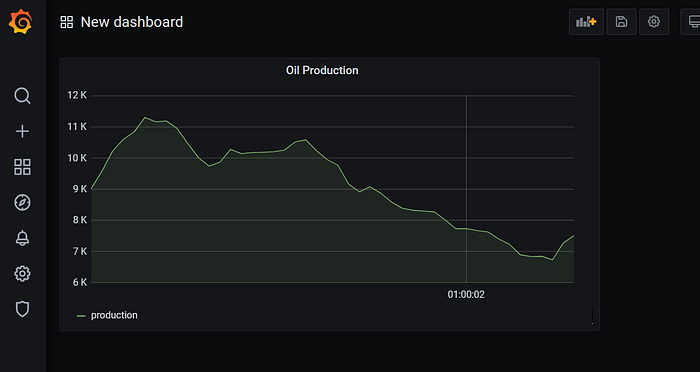Open the Configuration gear in sidebar
The height and width of the screenshot is (372, 700).
coord(22,273)
